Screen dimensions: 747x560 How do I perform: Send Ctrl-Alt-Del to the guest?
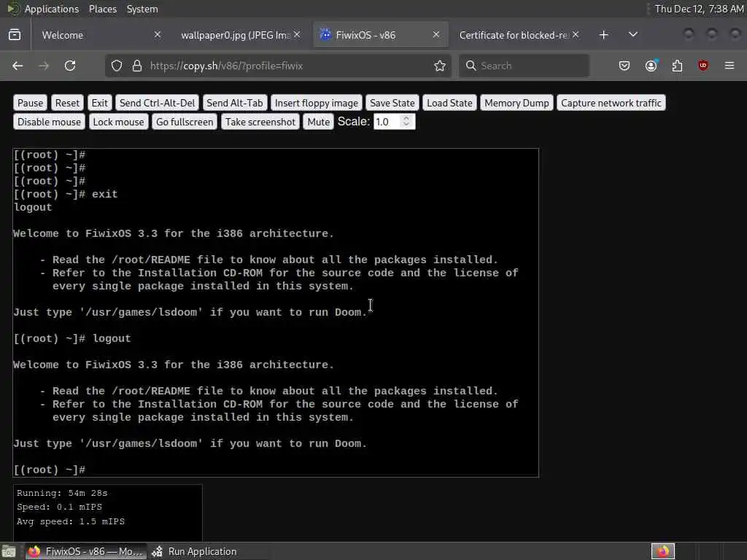coord(158,103)
